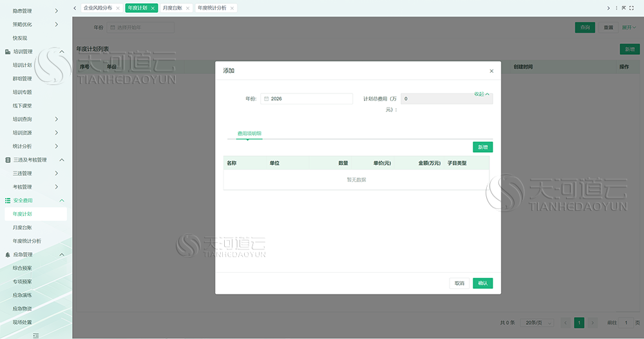Click the 三违及考核管理 section icon
644x339 pixels.
pyautogui.click(x=8, y=160)
